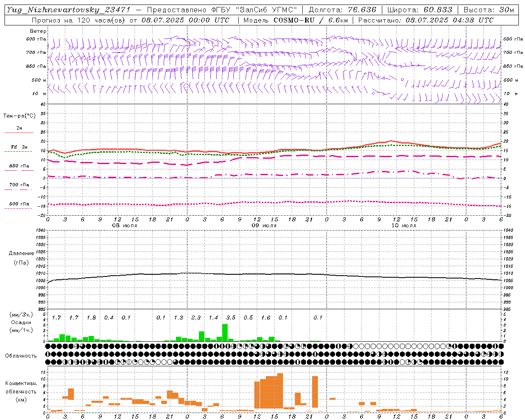Click the Td 2м dew point legend label
Viewport: 525px width, 420px height.
[19, 147]
